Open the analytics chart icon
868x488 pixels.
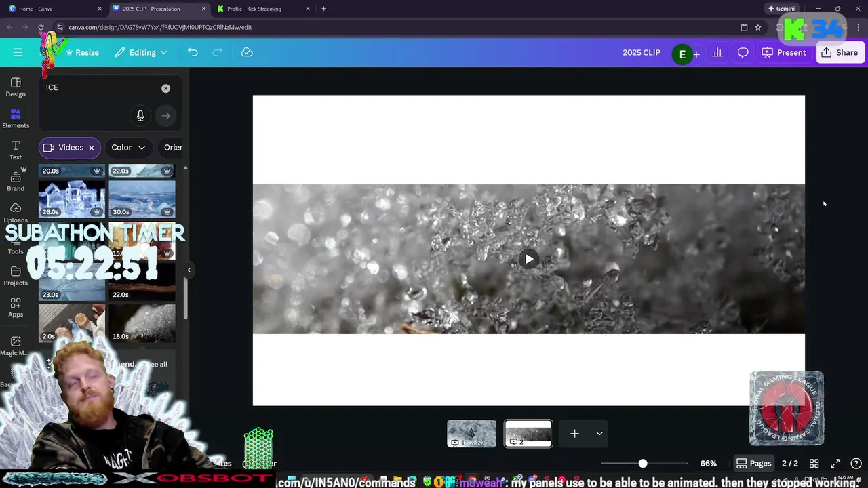[717, 52]
